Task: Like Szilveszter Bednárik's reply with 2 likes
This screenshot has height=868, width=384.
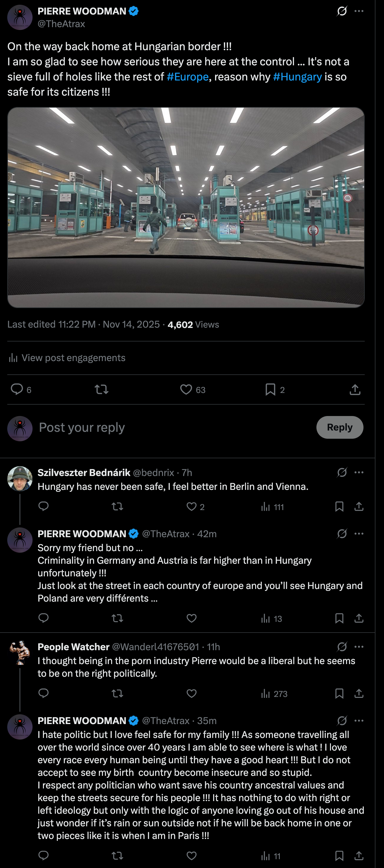Action: (191, 507)
